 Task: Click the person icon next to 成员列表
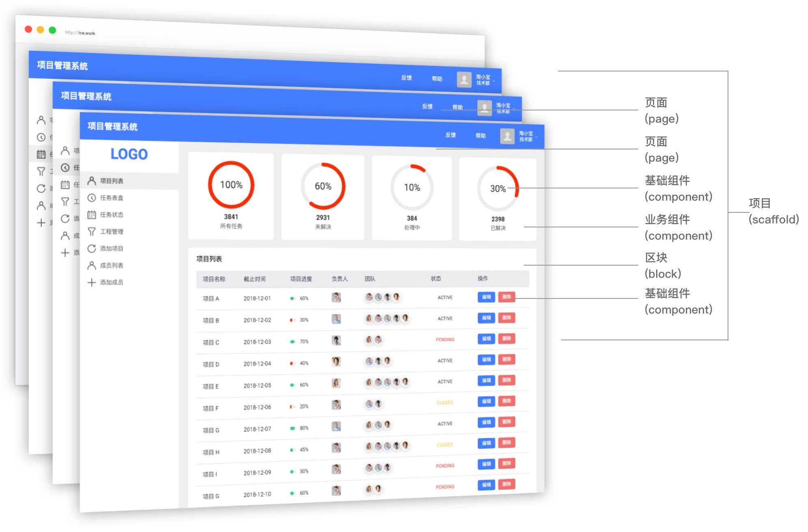(92, 266)
